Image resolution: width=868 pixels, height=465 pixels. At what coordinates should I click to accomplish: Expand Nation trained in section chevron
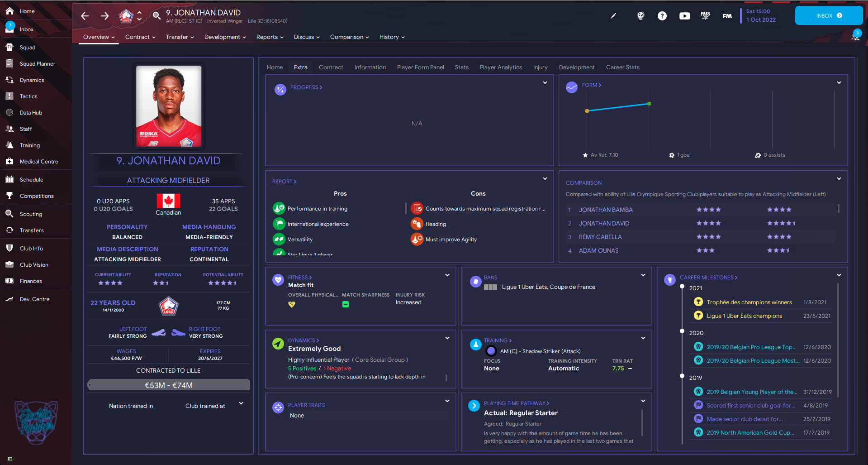(x=241, y=403)
